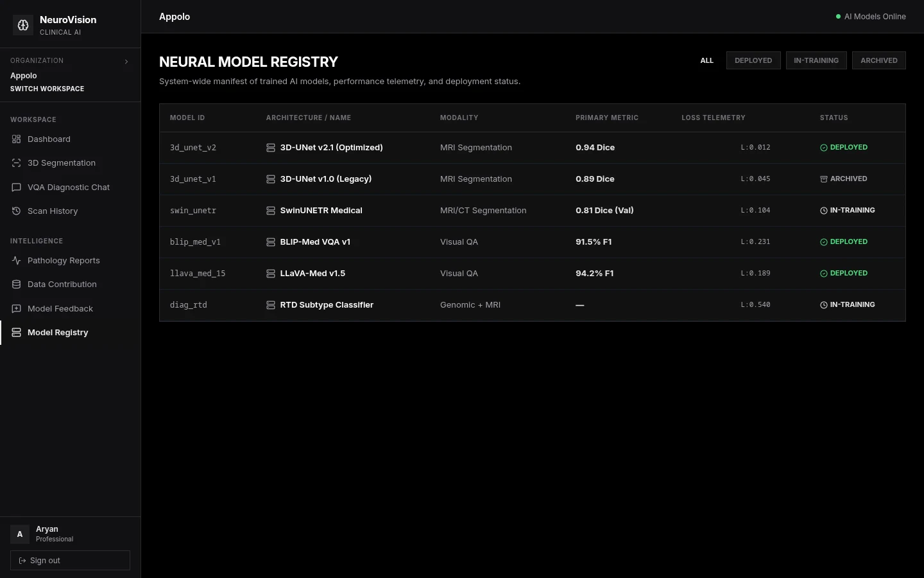Click the NeuroVision brain logo icon
Image resolution: width=924 pixels, height=578 pixels.
(x=23, y=25)
